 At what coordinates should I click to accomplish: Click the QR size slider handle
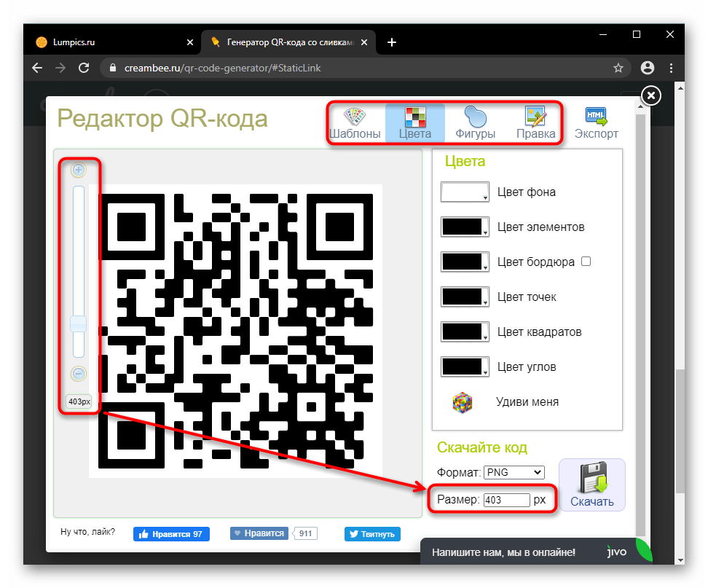point(79,324)
